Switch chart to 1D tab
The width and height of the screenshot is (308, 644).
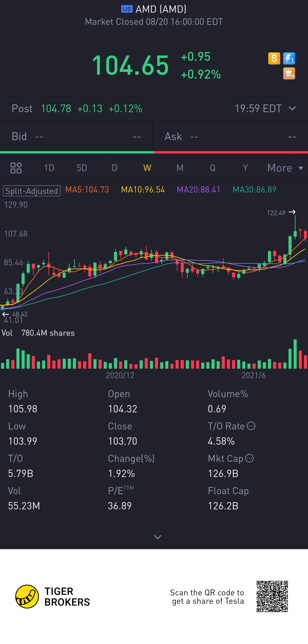[x=49, y=168]
